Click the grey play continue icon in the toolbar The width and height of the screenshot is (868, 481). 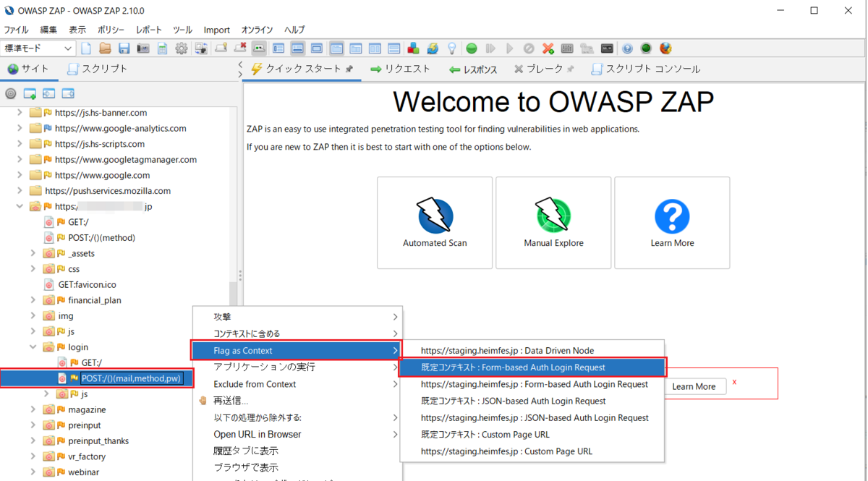(x=510, y=48)
